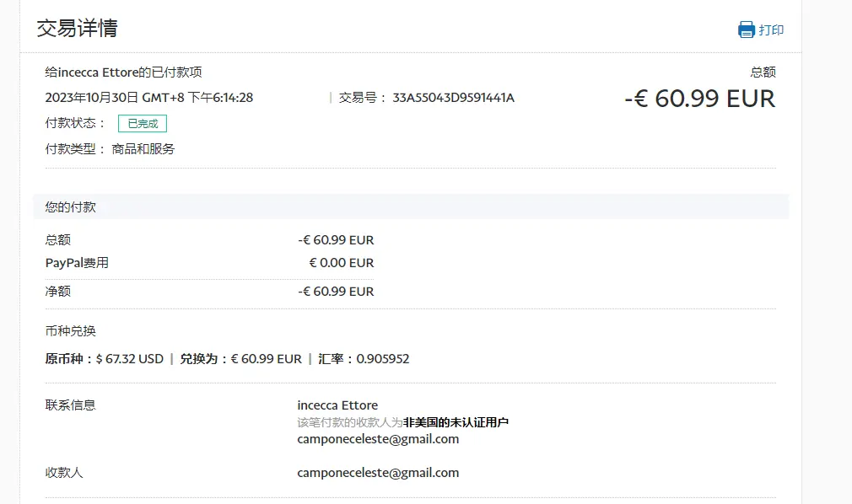
Task: Click the large -€ 60.99 EUR total
Action: coord(699,99)
